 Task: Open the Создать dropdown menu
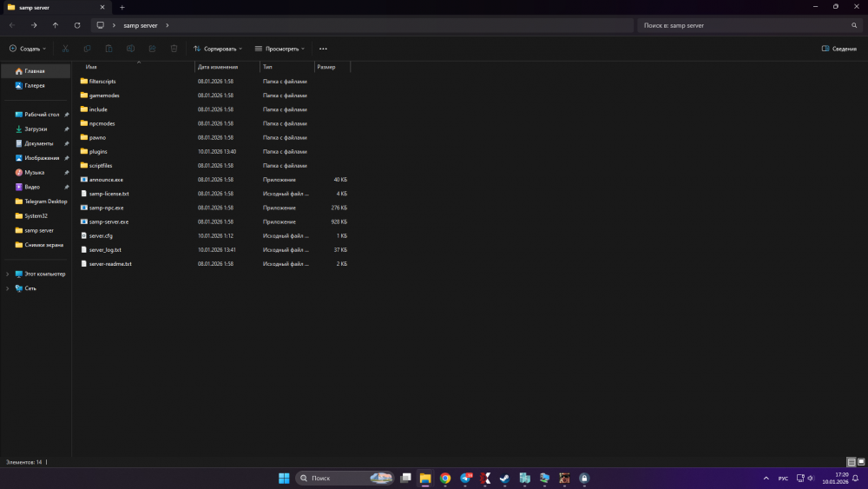tap(28, 49)
